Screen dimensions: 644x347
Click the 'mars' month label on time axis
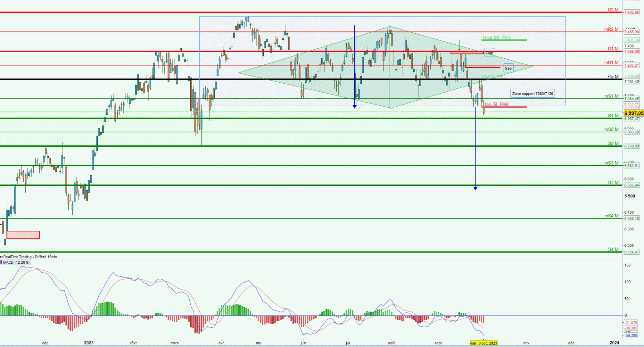(175, 343)
